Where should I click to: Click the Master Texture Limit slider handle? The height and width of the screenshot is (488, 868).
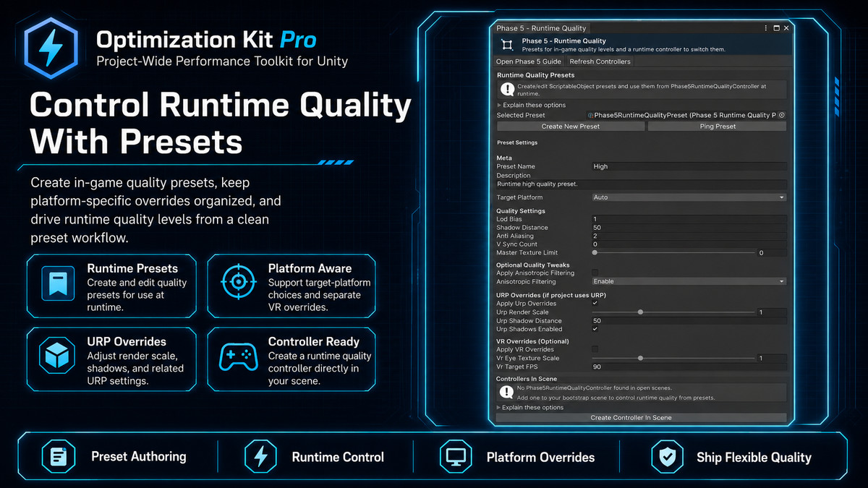pos(595,253)
